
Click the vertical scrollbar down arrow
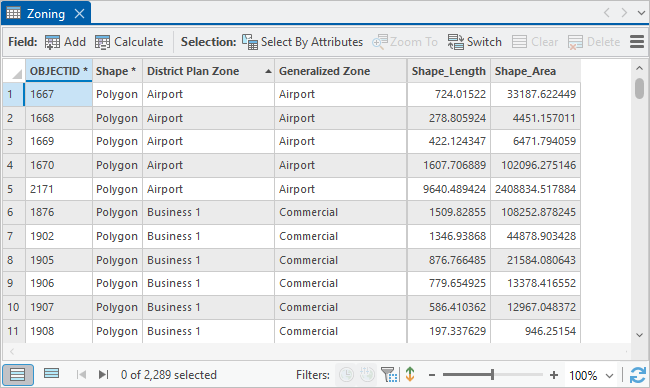pyautogui.click(x=640, y=335)
